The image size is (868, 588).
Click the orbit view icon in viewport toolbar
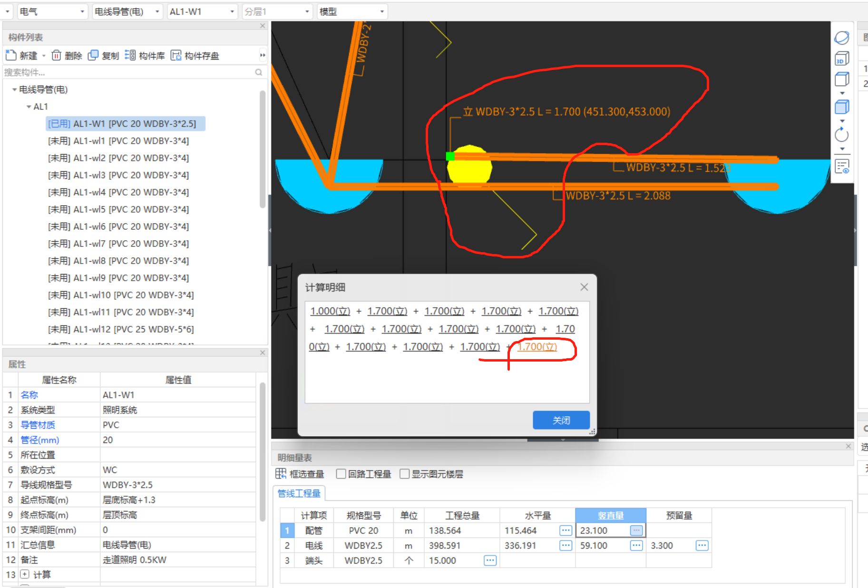coord(842,38)
